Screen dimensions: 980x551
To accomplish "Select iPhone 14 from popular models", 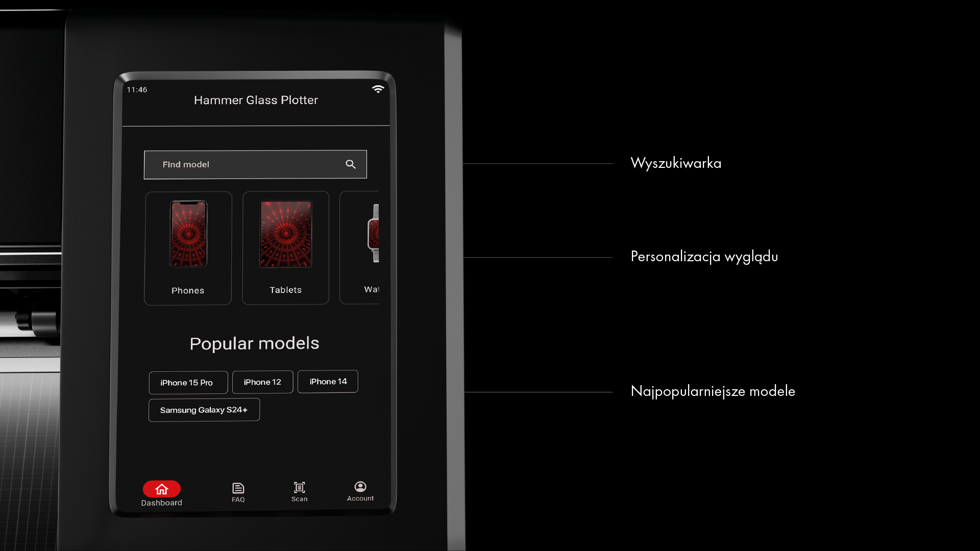I will 328,382.
